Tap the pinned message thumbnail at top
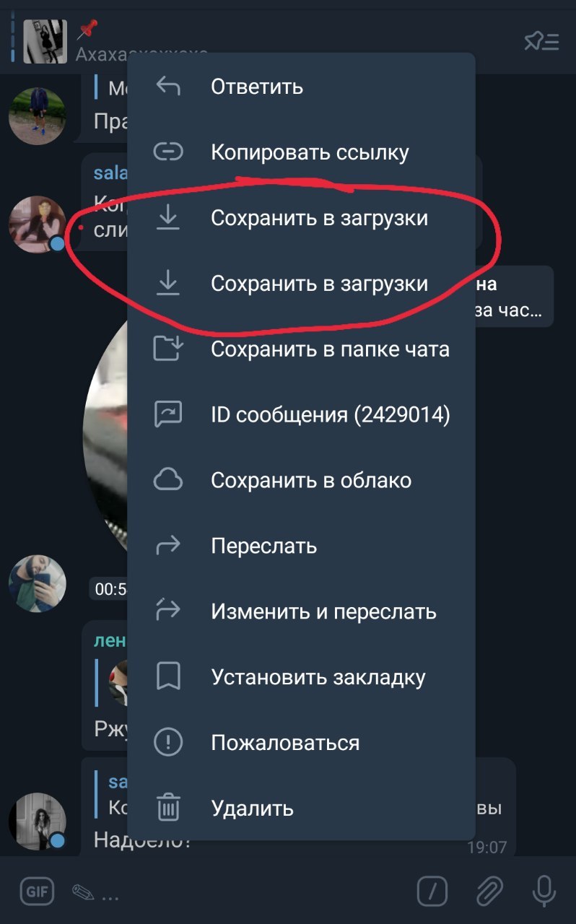This screenshot has width=576, height=924. (45, 42)
